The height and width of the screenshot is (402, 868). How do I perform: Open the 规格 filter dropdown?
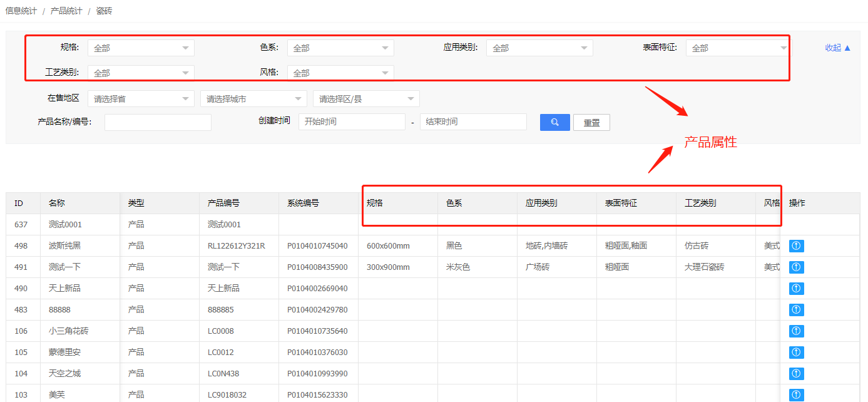(x=141, y=48)
